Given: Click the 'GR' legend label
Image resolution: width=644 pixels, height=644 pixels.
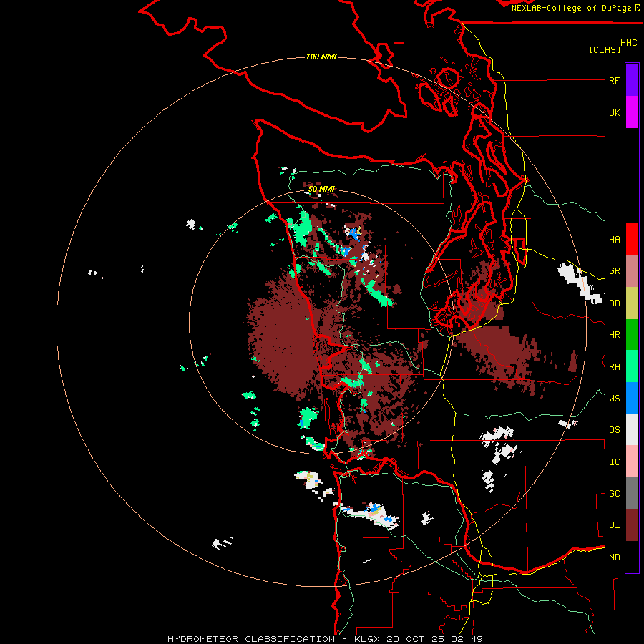Looking at the screenshot, I should [x=614, y=271].
